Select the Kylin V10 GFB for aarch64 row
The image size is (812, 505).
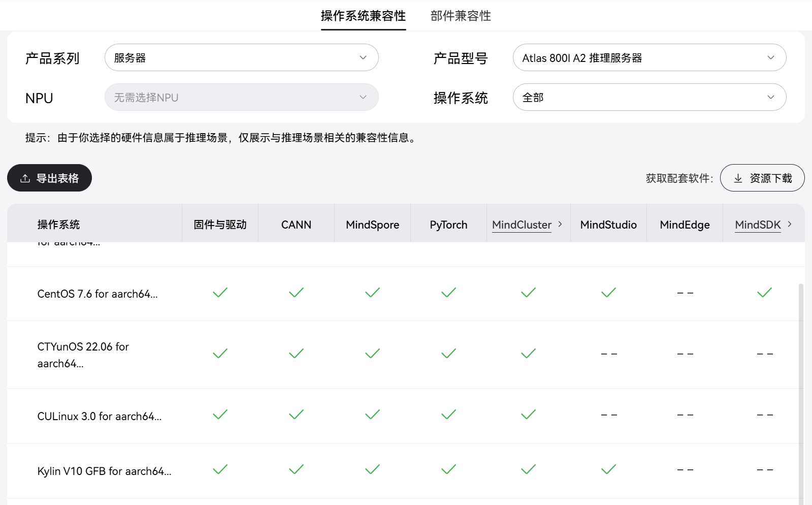[406, 471]
